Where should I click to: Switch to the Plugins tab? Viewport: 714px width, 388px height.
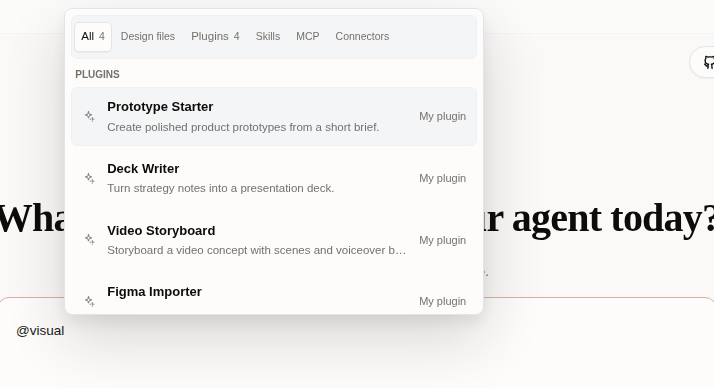[x=215, y=36]
